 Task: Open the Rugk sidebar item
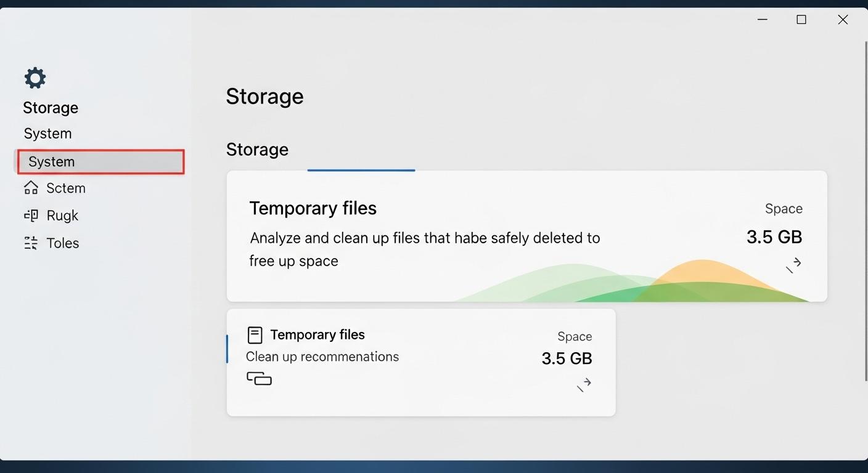pos(62,216)
